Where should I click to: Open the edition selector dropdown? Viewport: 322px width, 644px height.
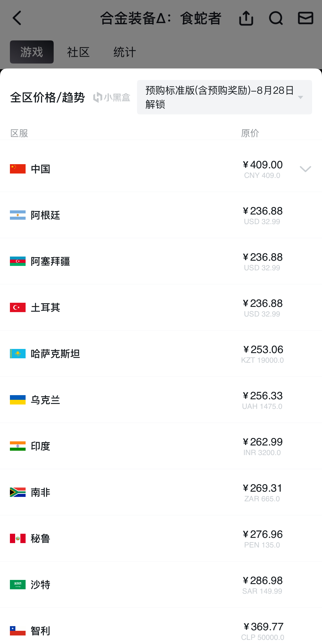224,97
